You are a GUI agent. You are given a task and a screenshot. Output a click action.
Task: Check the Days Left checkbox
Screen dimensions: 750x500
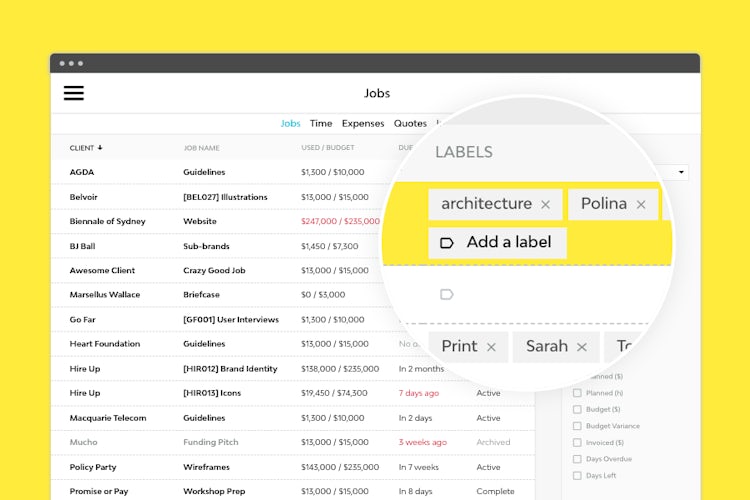[577, 476]
